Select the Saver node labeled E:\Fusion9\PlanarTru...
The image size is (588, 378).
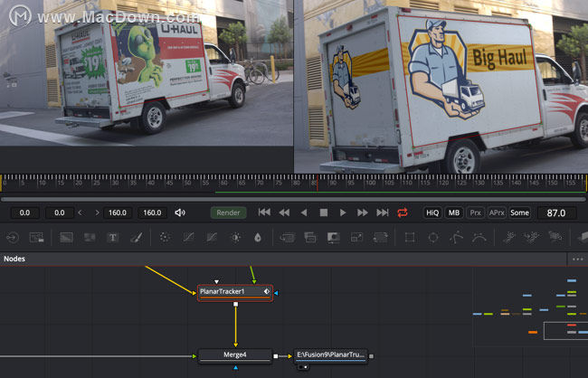(331, 355)
